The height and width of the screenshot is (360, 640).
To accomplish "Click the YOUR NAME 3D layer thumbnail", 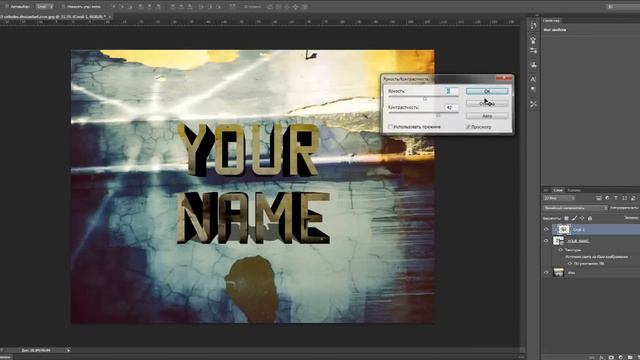I will click(558, 241).
